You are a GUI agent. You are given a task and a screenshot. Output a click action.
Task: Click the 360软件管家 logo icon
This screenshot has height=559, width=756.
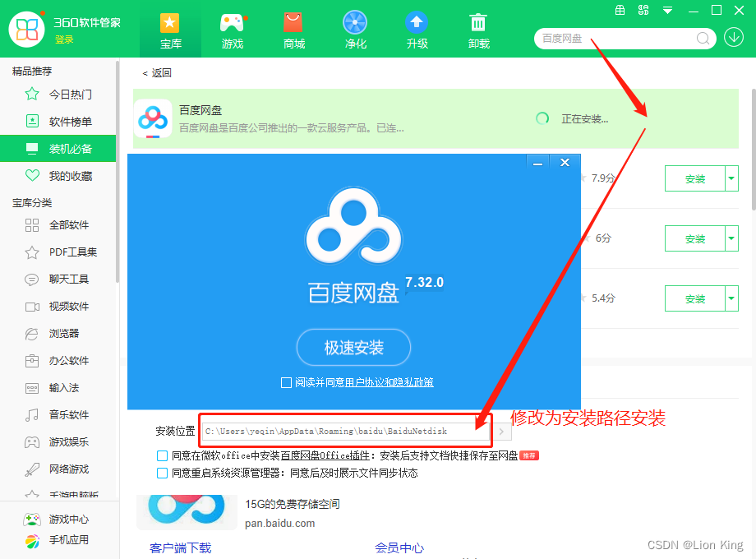(26, 30)
